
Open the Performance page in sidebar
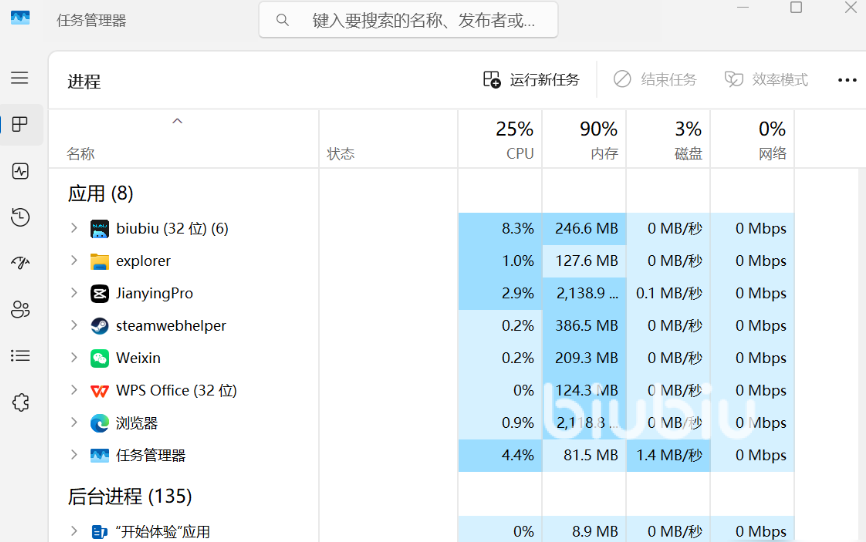(x=20, y=171)
